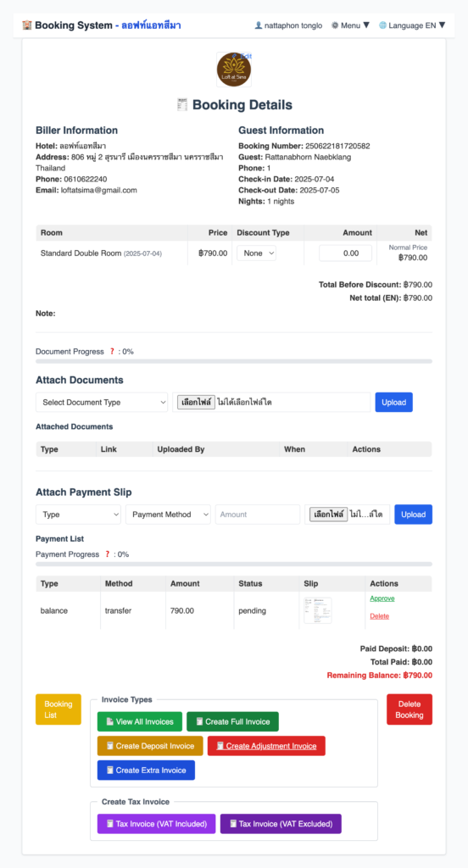Click the Edit link beside the logo

click(x=242, y=57)
